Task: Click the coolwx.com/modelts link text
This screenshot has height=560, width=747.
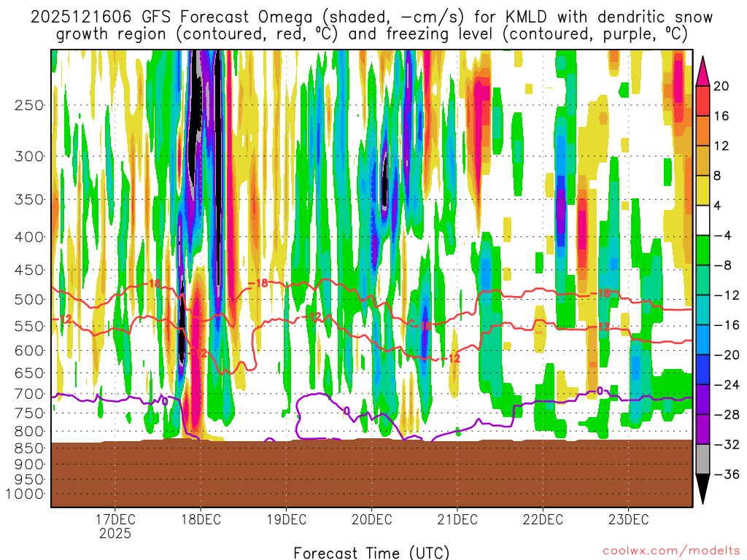Action: [x=671, y=551]
